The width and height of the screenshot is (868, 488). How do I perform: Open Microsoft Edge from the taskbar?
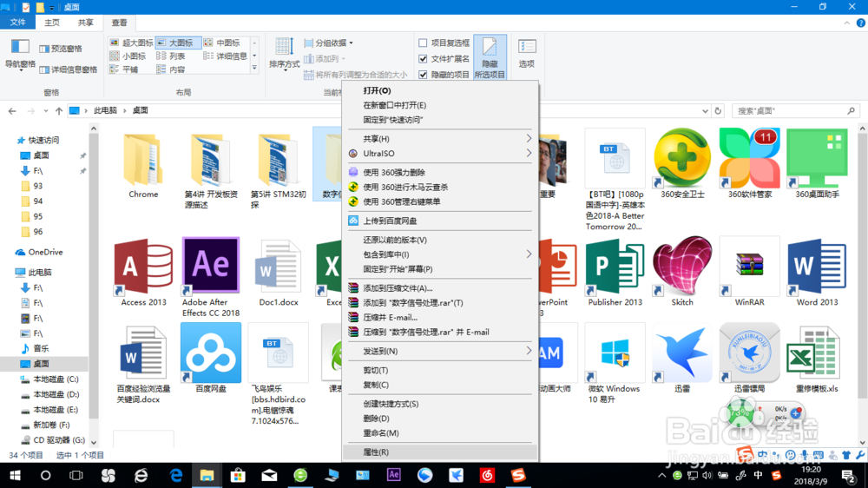[x=176, y=475]
